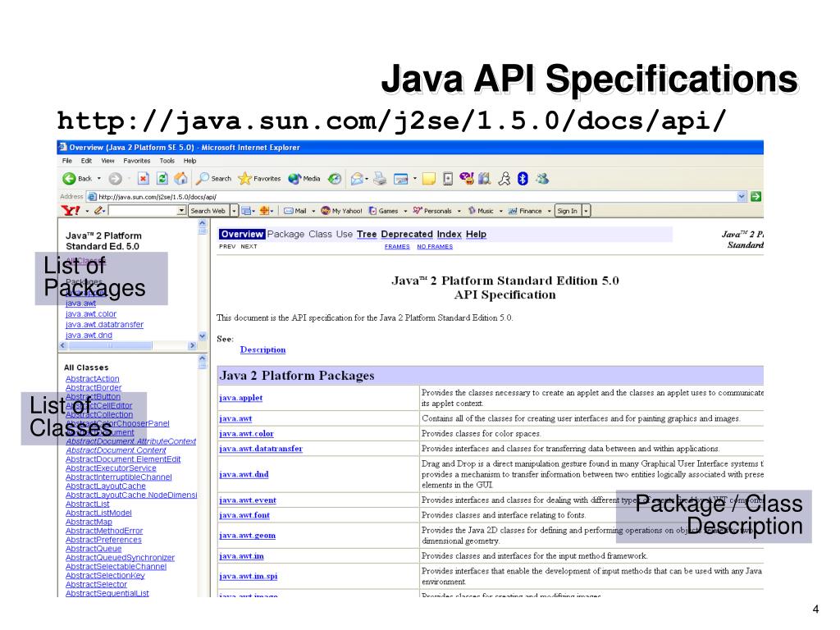The width and height of the screenshot is (840, 630).
Task: Click the NO FRAMES link
Action: click(435, 246)
